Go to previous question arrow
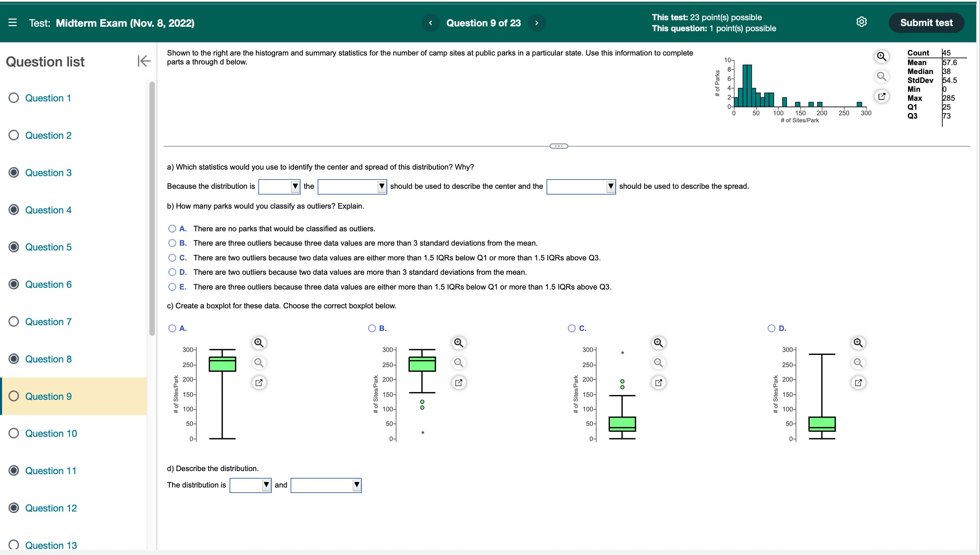Image resolution: width=980 pixels, height=555 pixels. (430, 23)
